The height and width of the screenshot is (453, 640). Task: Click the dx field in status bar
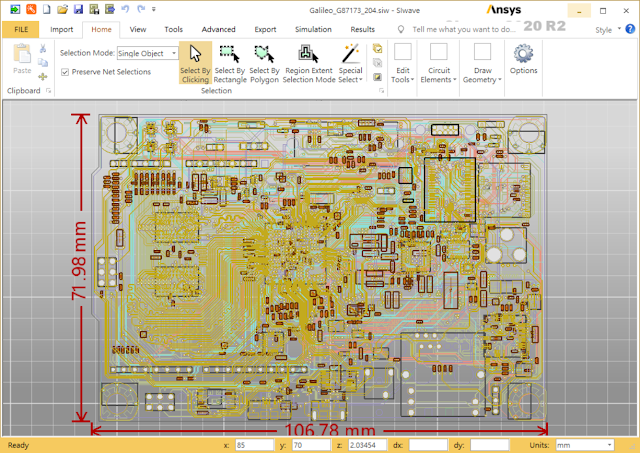point(428,445)
